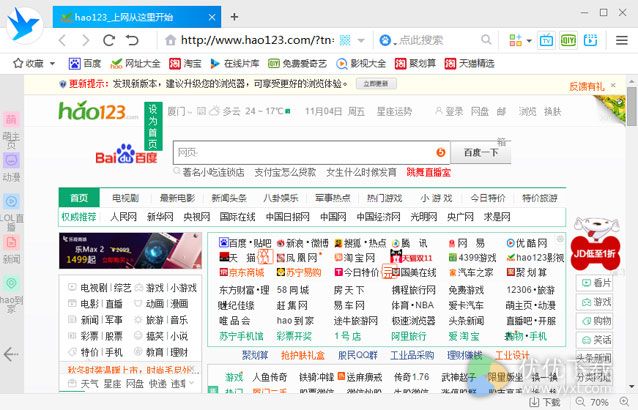Go back with the back arrow

(62, 40)
